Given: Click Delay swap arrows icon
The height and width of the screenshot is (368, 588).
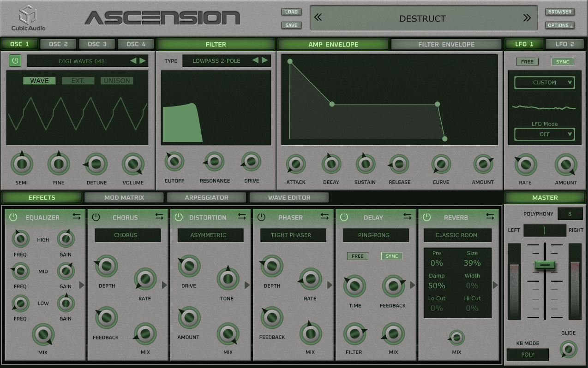Looking at the screenshot, I should [x=407, y=216].
